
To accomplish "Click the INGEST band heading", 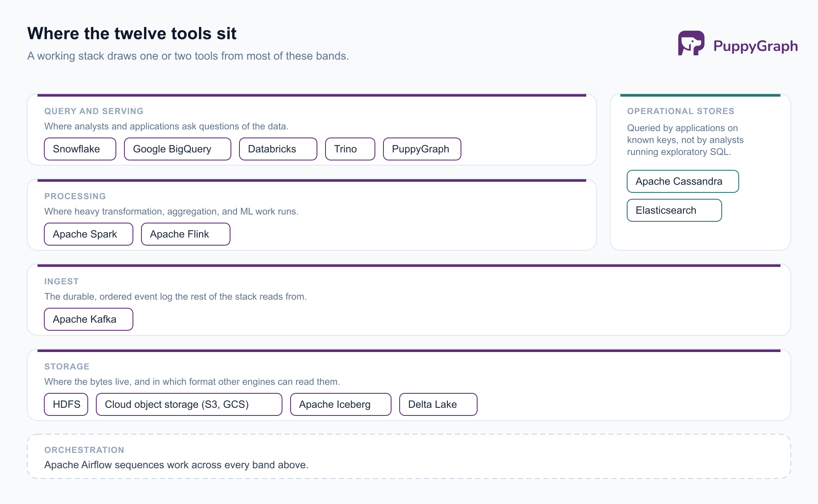I will point(61,281).
